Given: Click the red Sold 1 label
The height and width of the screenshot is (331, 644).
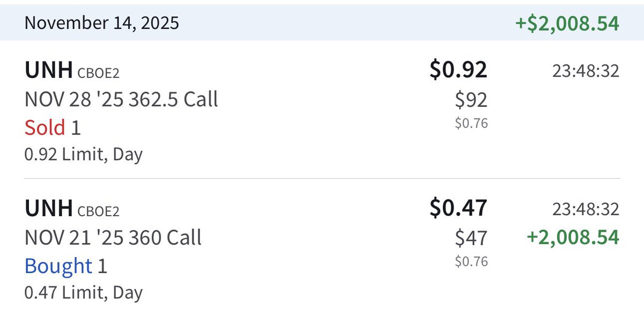Looking at the screenshot, I should (x=53, y=128).
